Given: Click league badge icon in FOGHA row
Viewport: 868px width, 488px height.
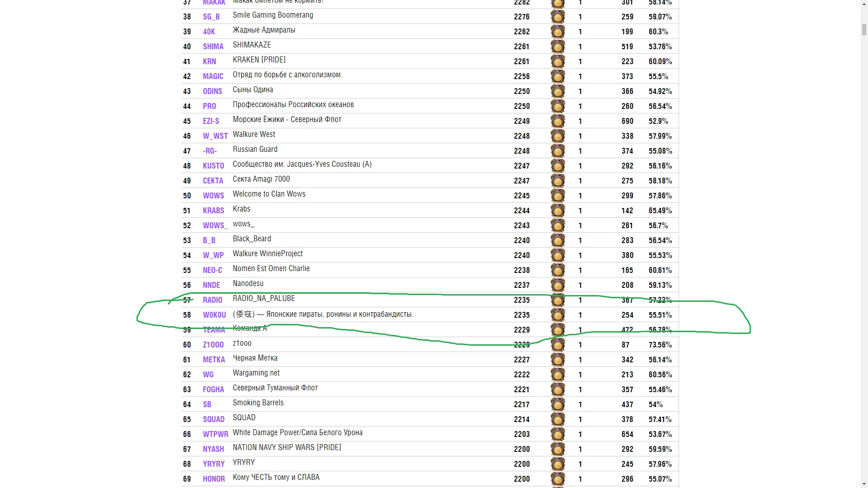Looking at the screenshot, I should pyautogui.click(x=558, y=389).
